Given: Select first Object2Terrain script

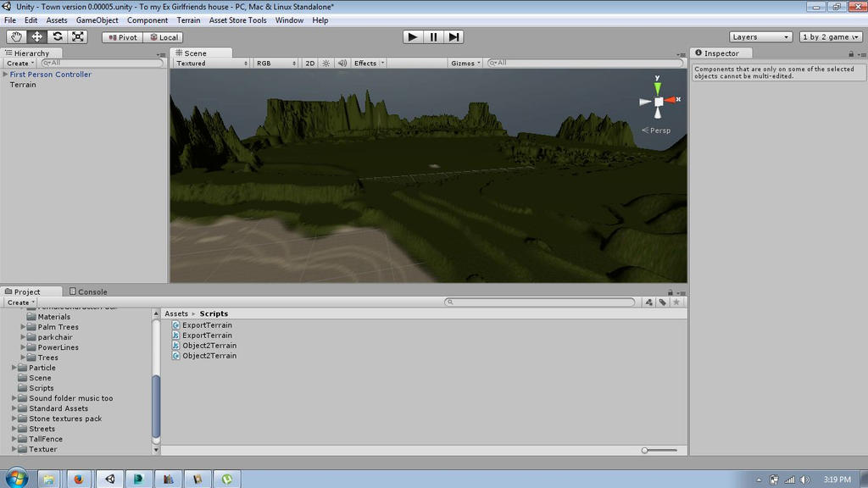Looking at the screenshot, I should (x=204, y=346).
